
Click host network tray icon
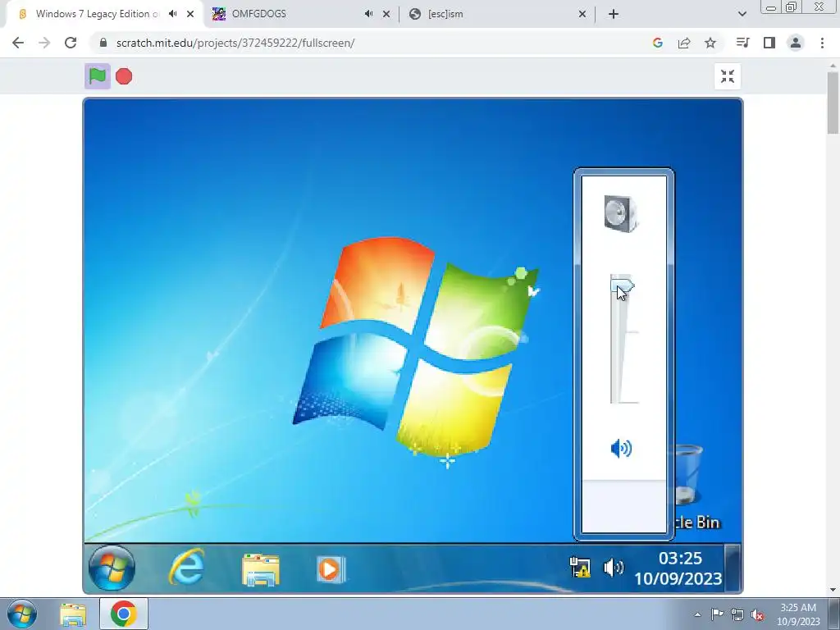(x=737, y=614)
